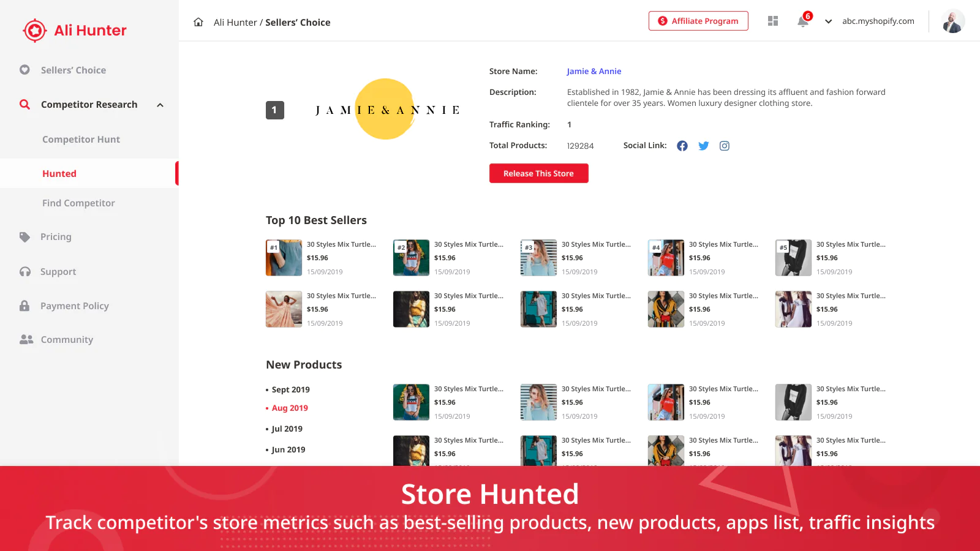The width and height of the screenshot is (980, 551).
Task: Click the Jamie & Annie store logo
Action: 387,110
